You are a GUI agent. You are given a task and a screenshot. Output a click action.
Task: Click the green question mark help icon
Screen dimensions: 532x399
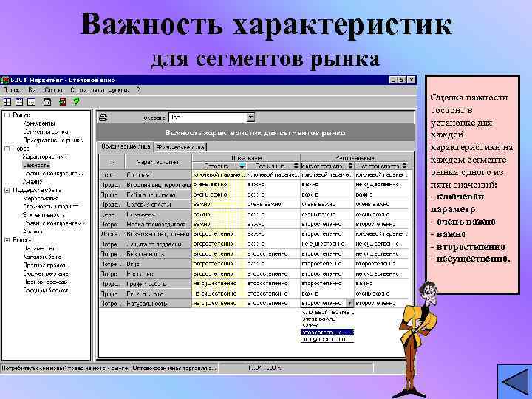point(76,102)
